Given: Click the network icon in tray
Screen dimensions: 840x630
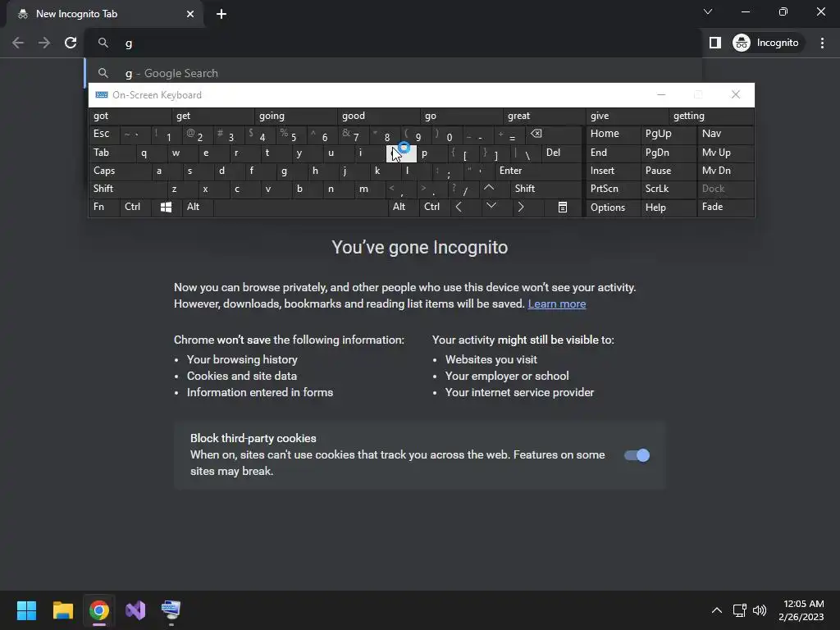Looking at the screenshot, I should pyautogui.click(x=740, y=610).
